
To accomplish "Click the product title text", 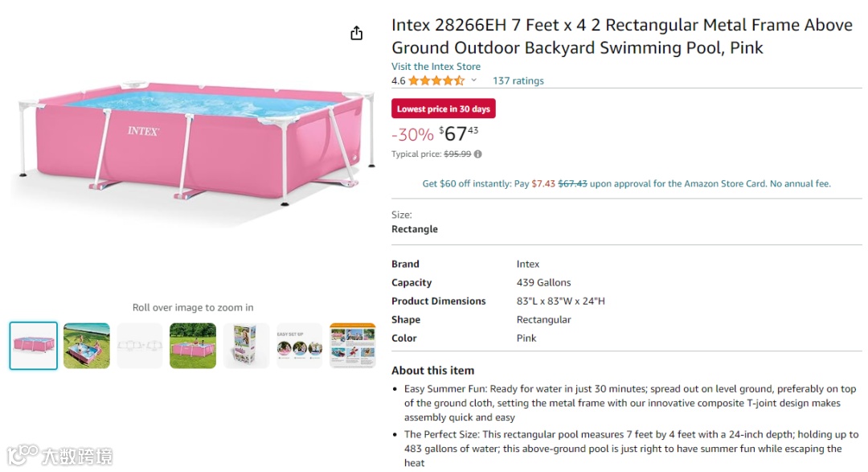I will [621, 36].
